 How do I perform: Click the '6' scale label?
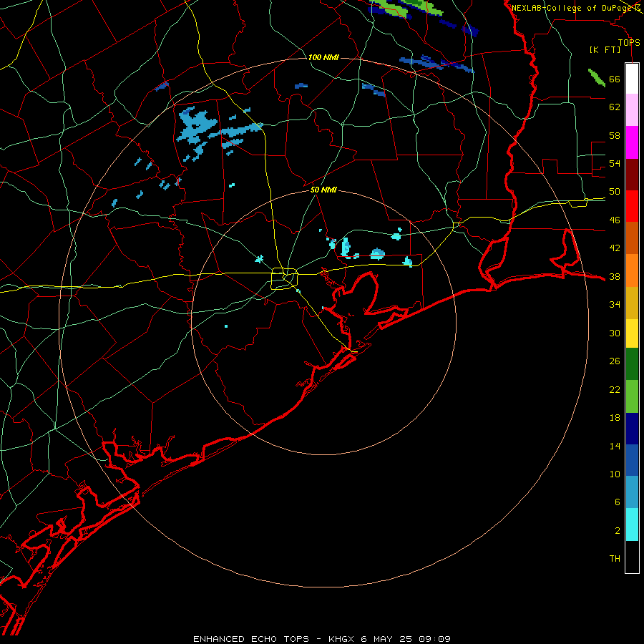click(x=618, y=502)
